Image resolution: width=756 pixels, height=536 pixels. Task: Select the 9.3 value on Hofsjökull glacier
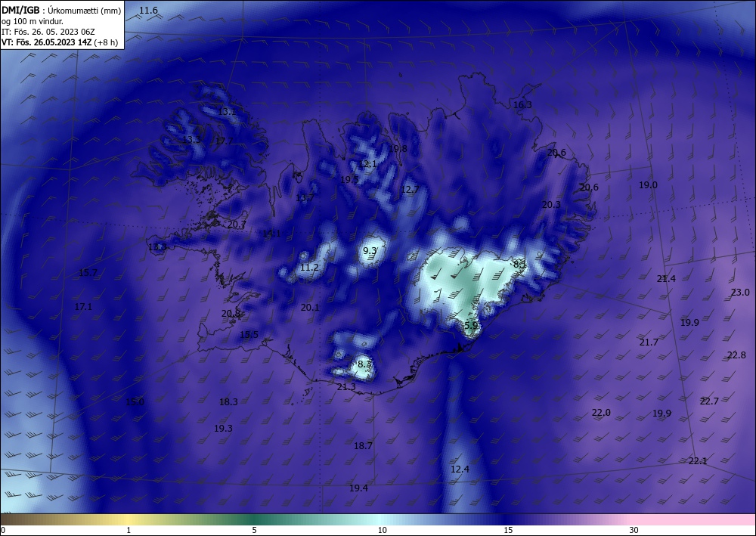point(370,251)
